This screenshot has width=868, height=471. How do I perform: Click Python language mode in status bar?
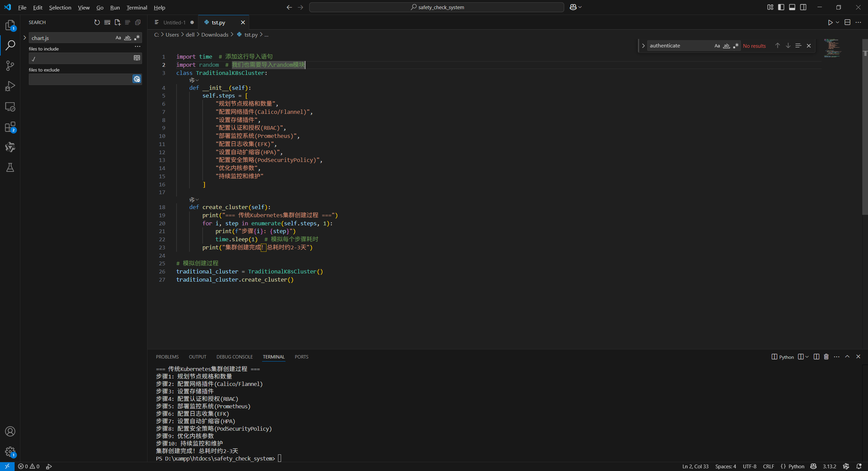pos(796,467)
